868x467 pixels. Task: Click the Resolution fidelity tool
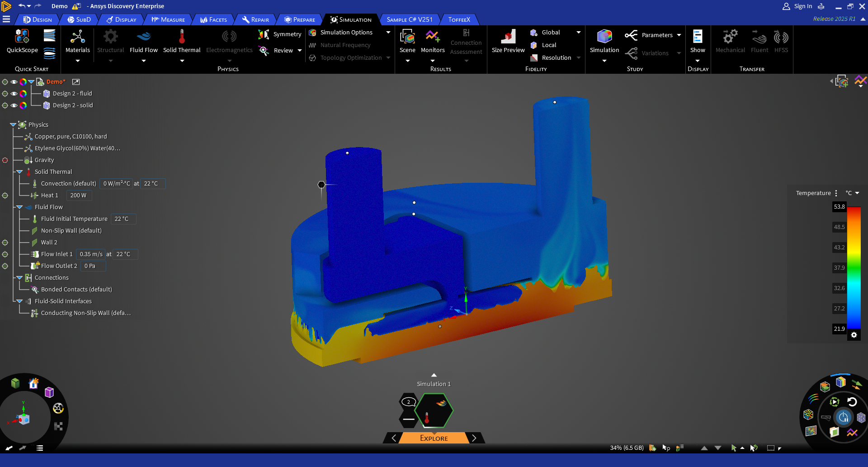pyautogui.click(x=551, y=58)
